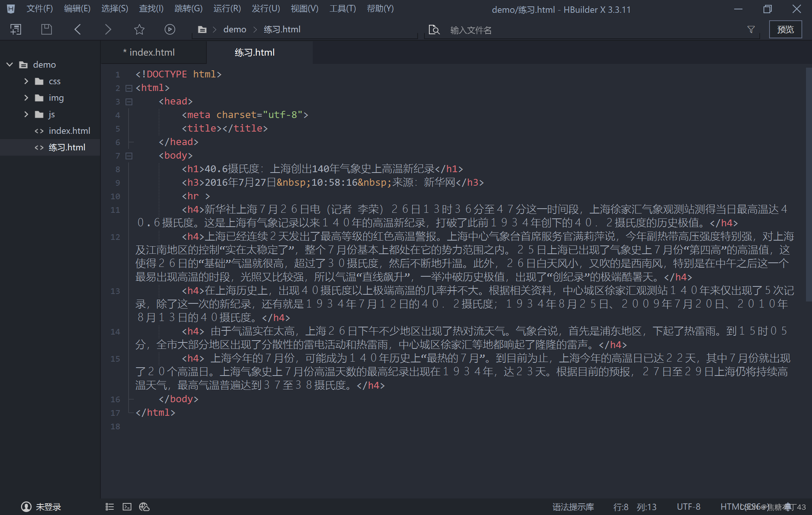Image resolution: width=812 pixels, height=515 pixels.
Task: Collapse the body tag fold on line 7
Action: click(129, 156)
